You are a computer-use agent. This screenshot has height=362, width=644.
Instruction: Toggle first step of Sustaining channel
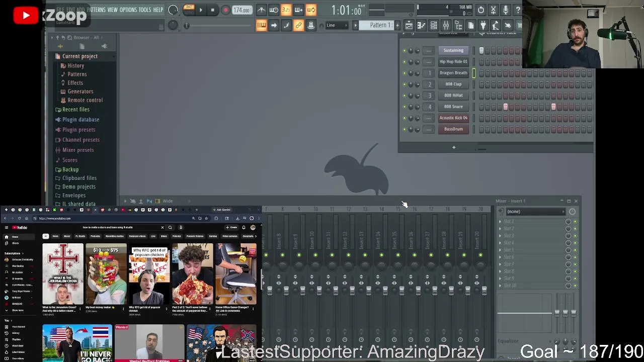tap(481, 50)
